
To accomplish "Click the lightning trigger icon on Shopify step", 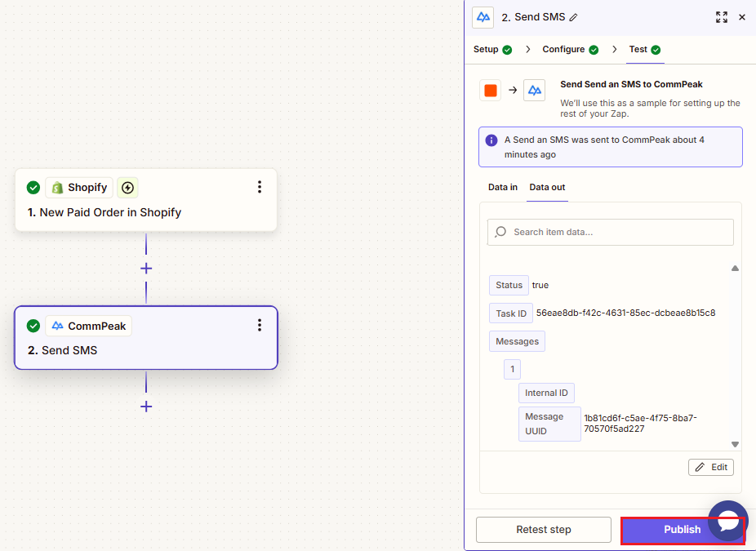I will click(127, 188).
